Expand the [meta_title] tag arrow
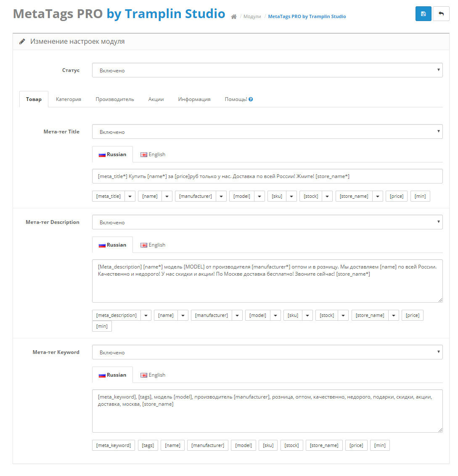This screenshot has width=458, height=476. (x=130, y=196)
